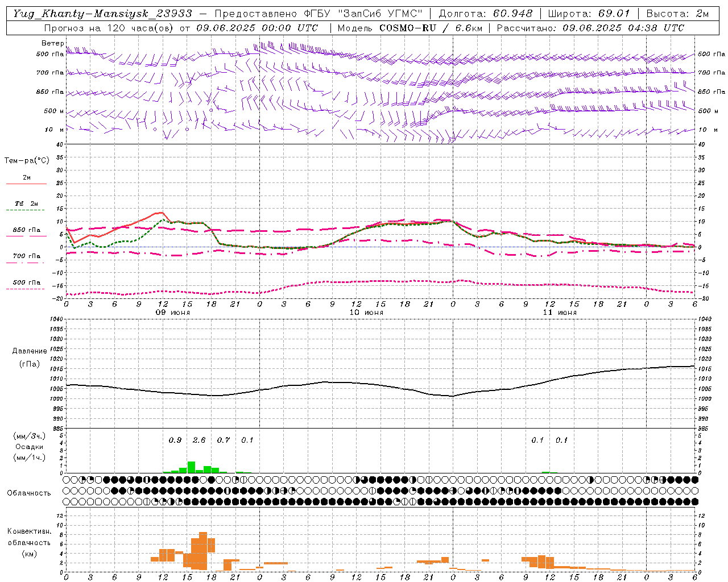
Task: Click the Модель COSMO-RU / 6.6км label
Action: (409, 28)
